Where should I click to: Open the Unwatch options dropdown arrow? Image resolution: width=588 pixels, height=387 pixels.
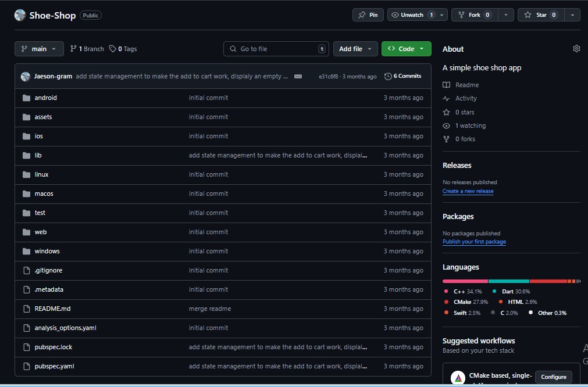coord(442,15)
